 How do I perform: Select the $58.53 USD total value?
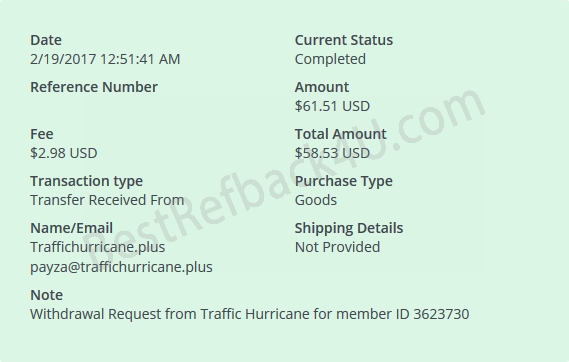(332, 153)
